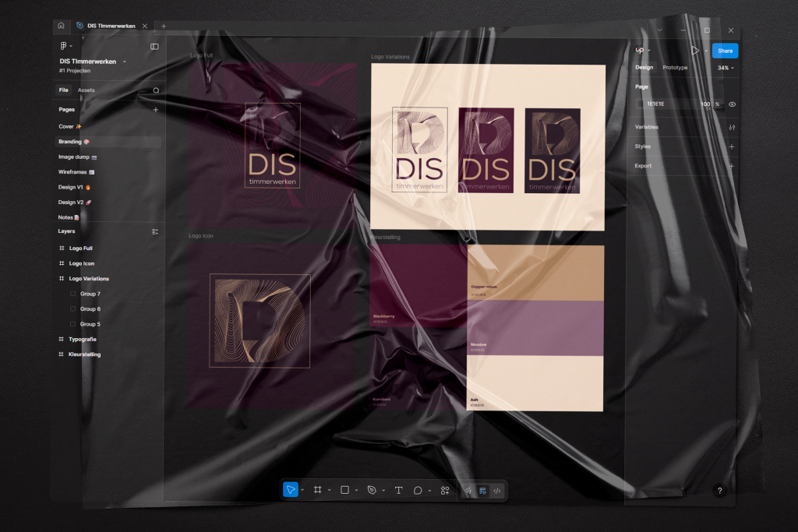Screen dimensions: 798x532
Task: Add a new page with plus button
Action: click(155, 110)
